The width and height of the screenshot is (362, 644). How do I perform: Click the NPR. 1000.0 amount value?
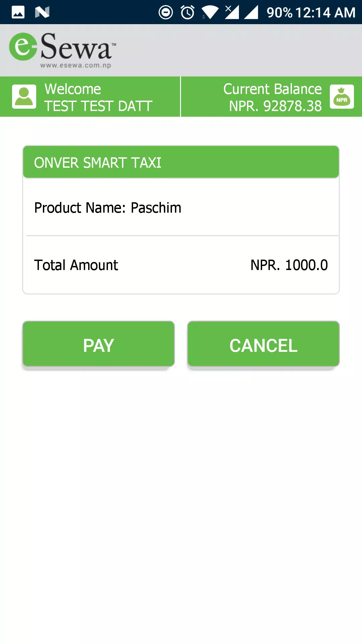[289, 265]
